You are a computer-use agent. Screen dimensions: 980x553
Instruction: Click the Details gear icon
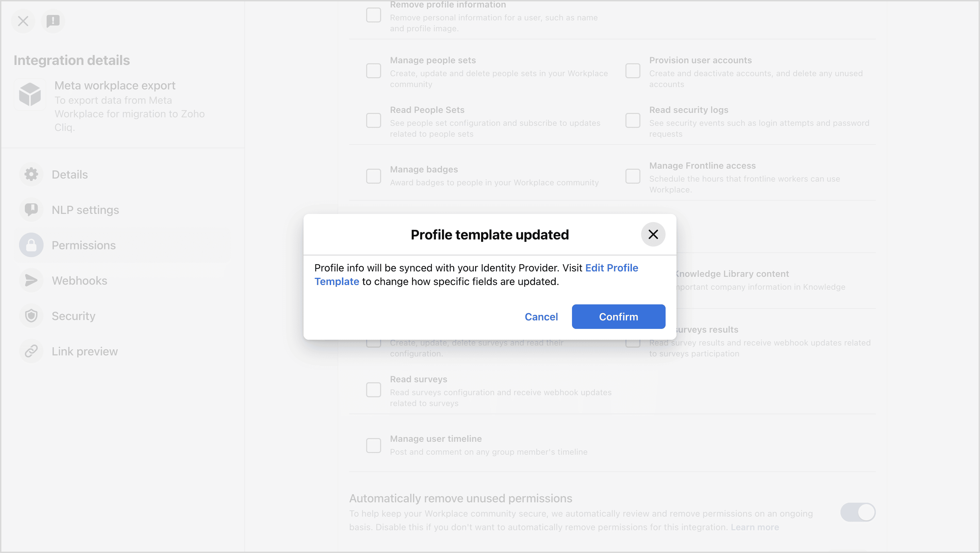tap(31, 174)
